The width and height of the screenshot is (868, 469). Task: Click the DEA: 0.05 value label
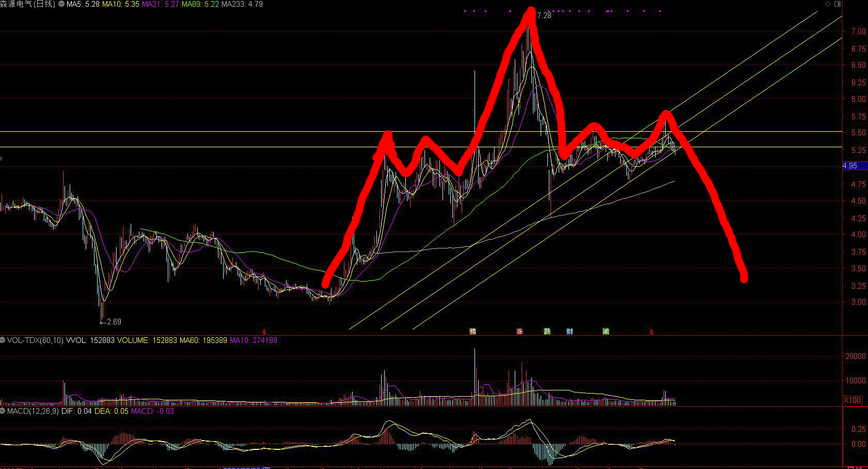(x=112, y=411)
